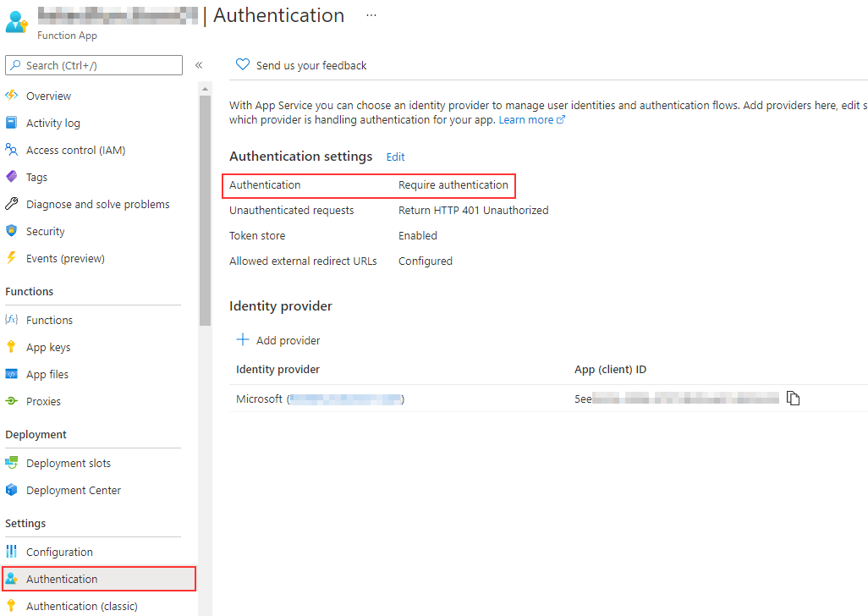
Task: Click the Events (preview) bolt icon
Action: (x=11, y=258)
